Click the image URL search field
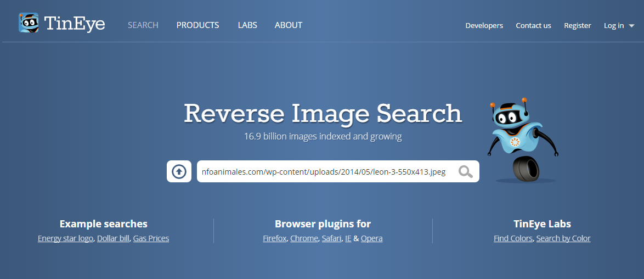 (338, 171)
